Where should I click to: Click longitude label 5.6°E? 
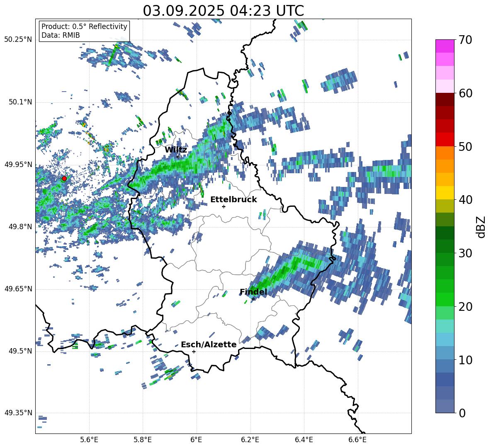click(x=89, y=440)
